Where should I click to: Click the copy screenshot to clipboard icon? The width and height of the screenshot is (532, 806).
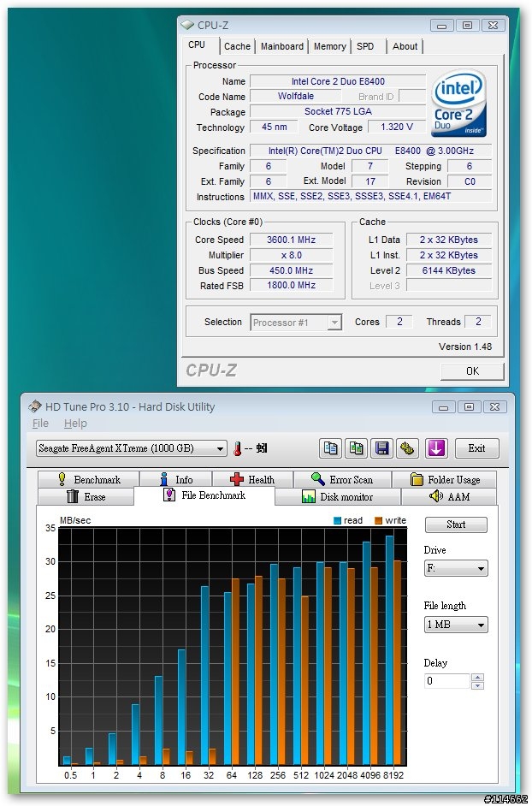pos(356,448)
